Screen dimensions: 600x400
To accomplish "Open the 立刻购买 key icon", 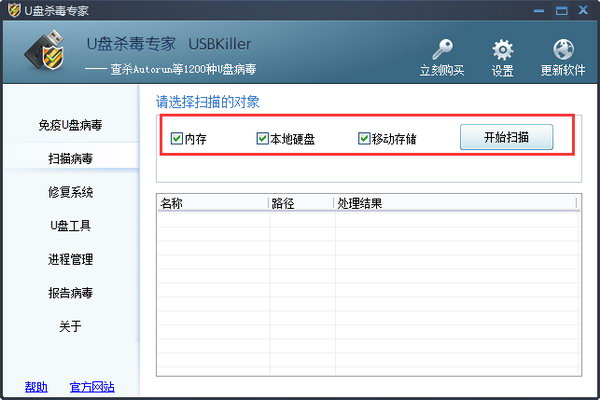I will click(x=442, y=49).
